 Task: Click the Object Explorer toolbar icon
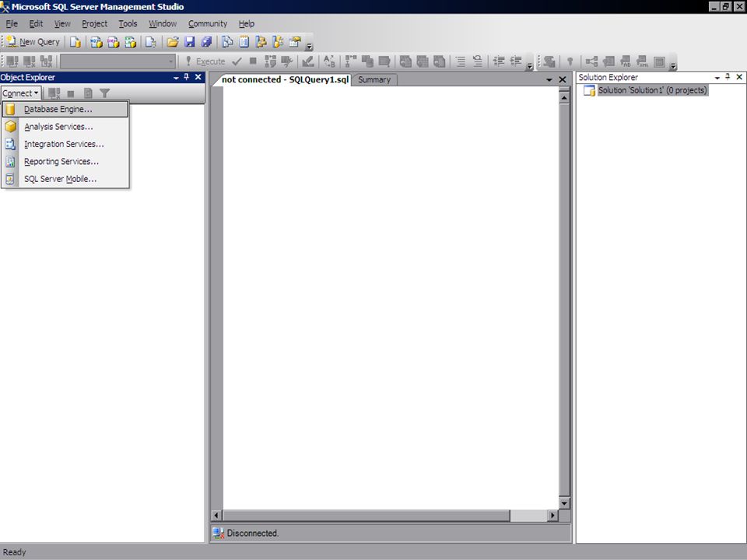pos(261,42)
